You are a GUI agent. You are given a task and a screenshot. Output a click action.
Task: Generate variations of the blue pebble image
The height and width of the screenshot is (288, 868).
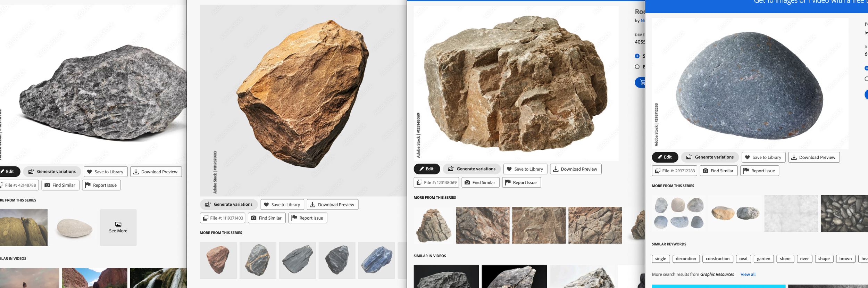pos(710,157)
